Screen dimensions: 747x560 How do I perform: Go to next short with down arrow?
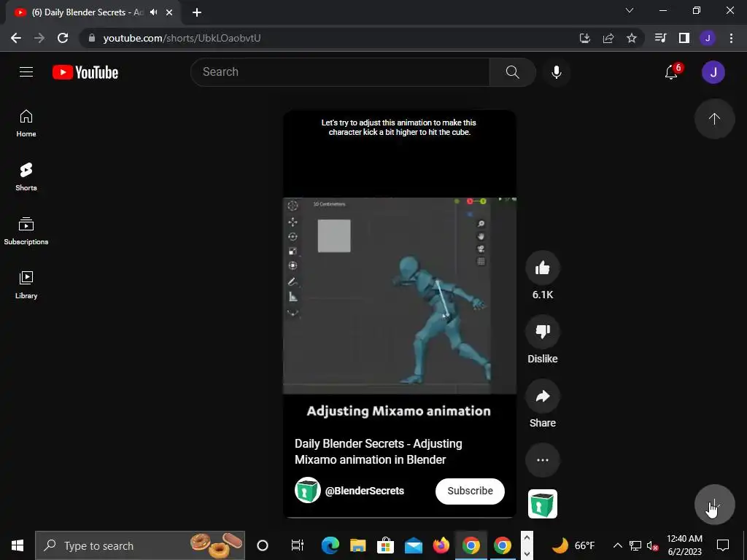coord(714,505)
